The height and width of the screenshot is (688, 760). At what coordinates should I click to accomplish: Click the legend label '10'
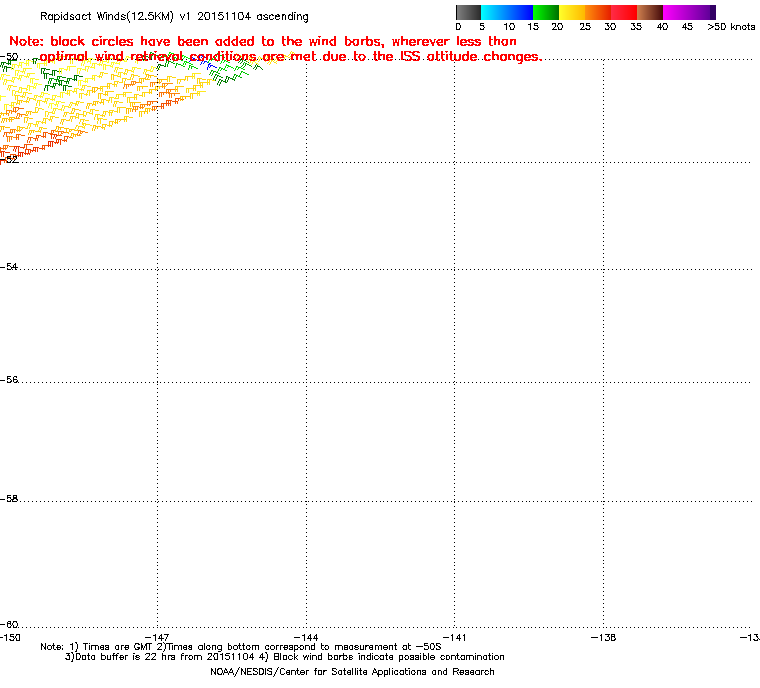[509, 27]
